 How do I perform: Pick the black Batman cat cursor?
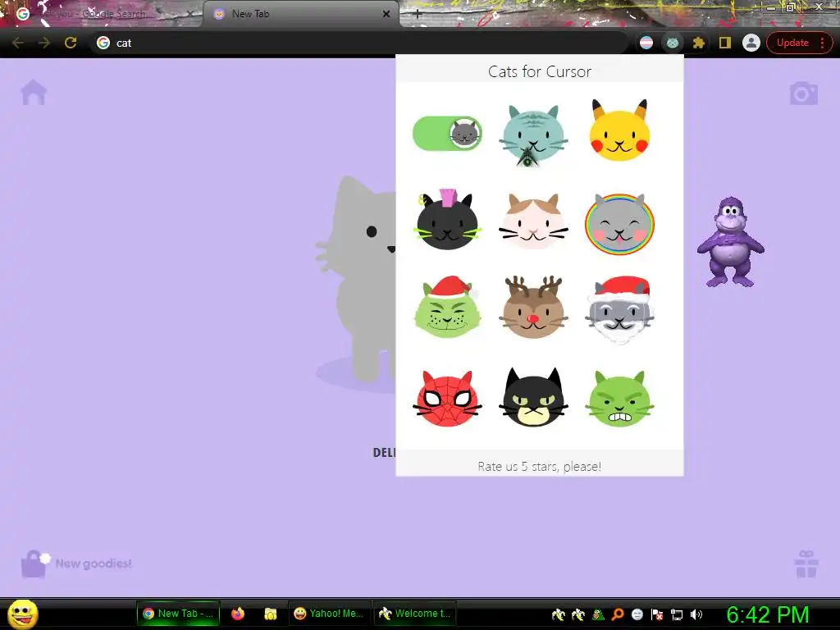coord(533,397)
